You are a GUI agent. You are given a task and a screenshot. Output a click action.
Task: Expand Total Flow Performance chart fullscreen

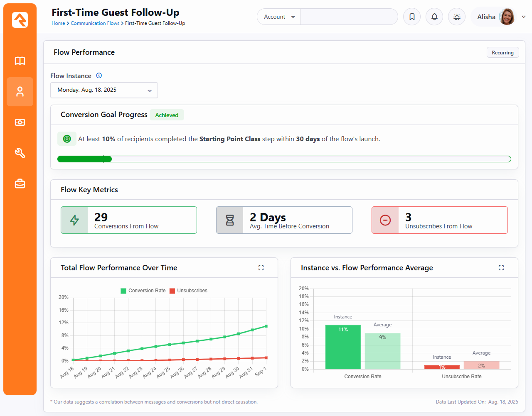[261, 268]
